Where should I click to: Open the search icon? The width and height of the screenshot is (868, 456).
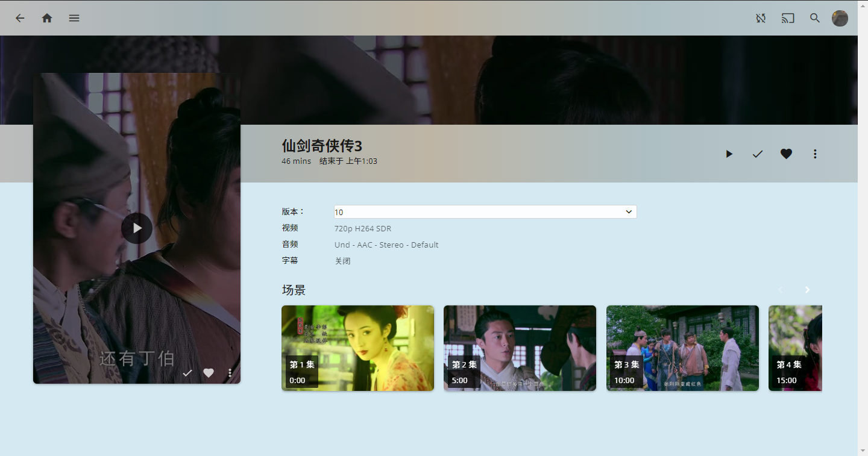(815, 18)
